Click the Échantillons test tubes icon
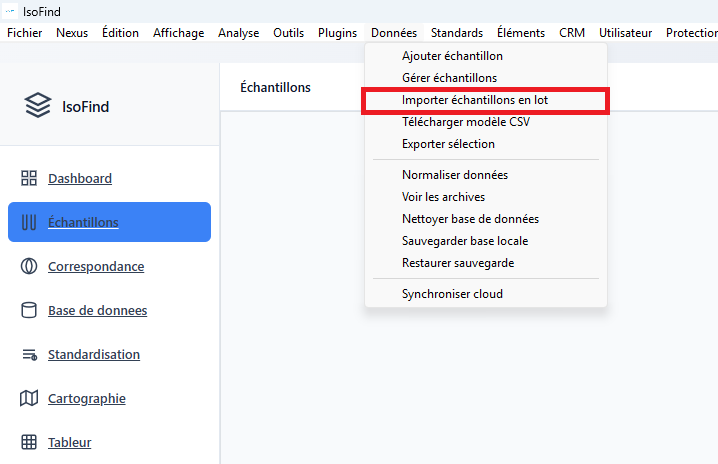This screenshot has width=718, height=464. 29,222
